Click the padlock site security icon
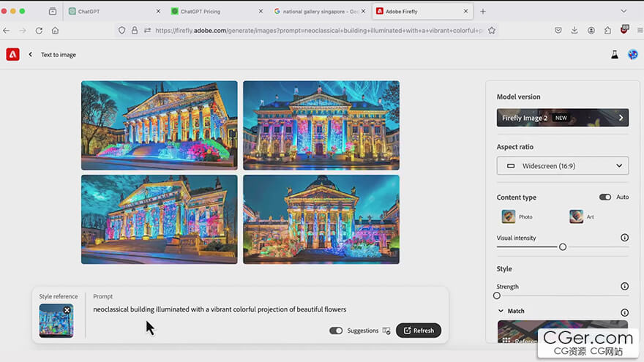Image resolution: width=644 pixels, height=362 pixels. (135, 31)
